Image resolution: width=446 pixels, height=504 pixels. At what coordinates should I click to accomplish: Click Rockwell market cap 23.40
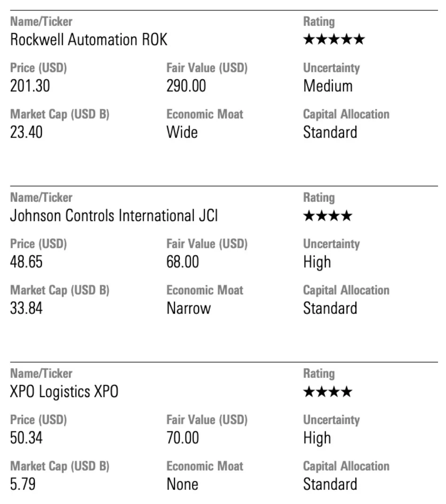(26, 132)
